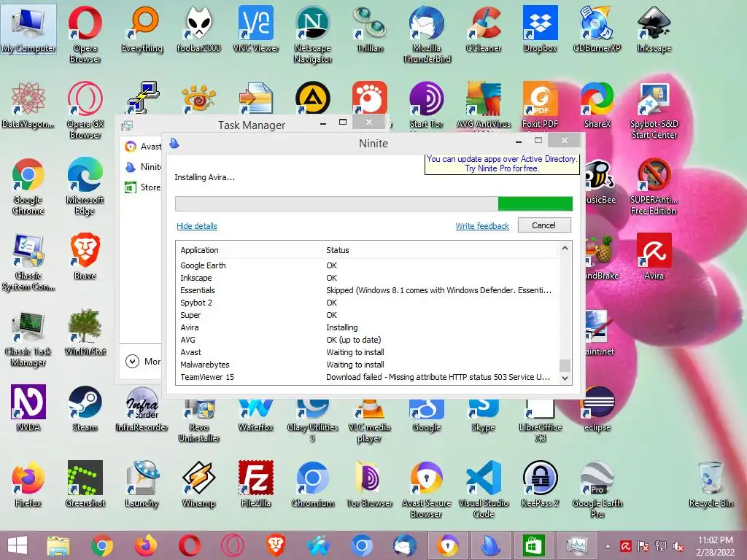The image size is (747, 560).
Task: Launch Netscape Navigator desktop icon
Action: (312, 34)
